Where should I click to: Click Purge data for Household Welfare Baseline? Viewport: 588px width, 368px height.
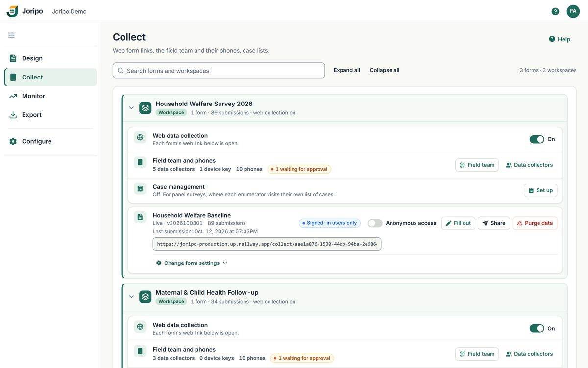(x=535, y=223)
